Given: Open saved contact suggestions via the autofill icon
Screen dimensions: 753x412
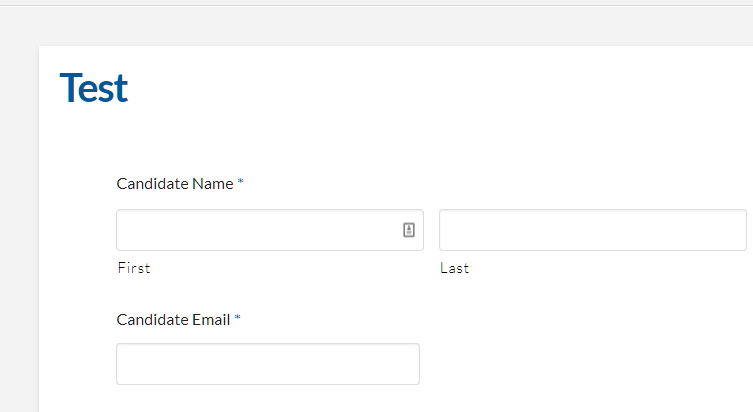Looking at the screenshot, I should coord(409,230).
